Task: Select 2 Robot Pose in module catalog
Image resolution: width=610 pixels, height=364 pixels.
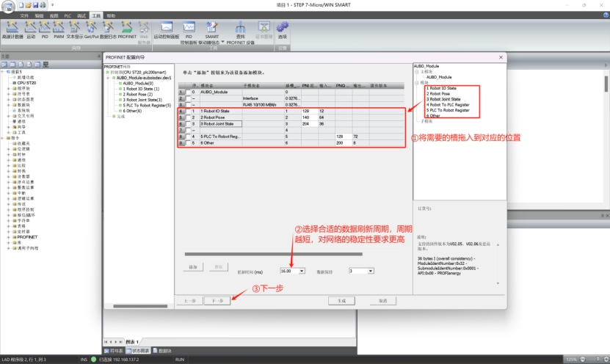Action: coord(439,93)
